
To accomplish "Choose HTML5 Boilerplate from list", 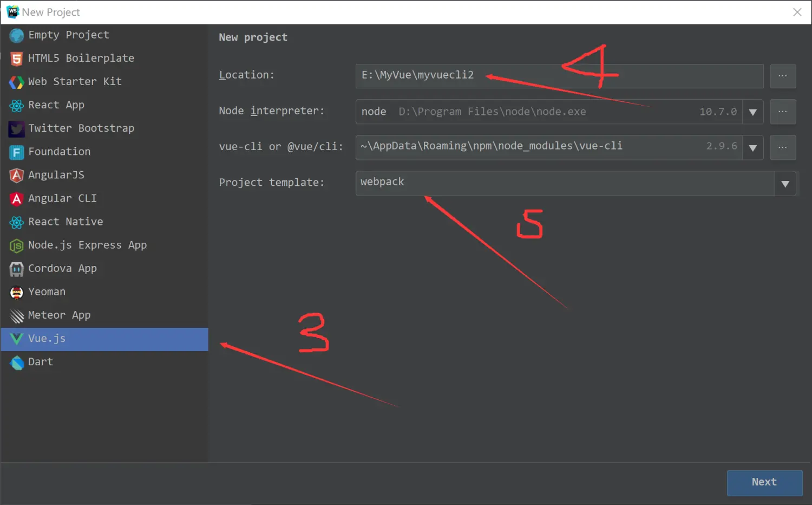I will (104, 59).
